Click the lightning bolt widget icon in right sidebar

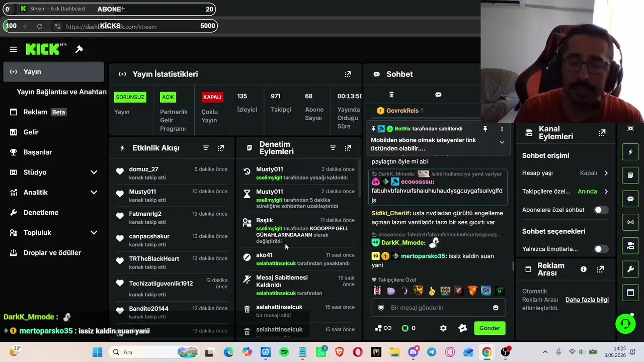point(630,152)
